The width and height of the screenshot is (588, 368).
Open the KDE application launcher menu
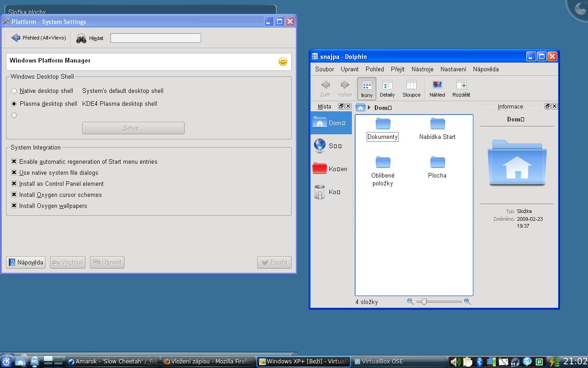6,362
